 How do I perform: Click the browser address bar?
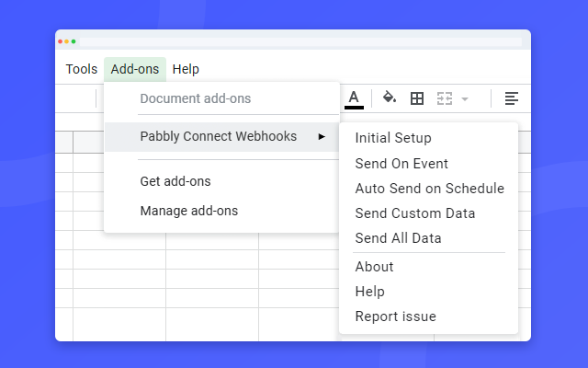300,41
